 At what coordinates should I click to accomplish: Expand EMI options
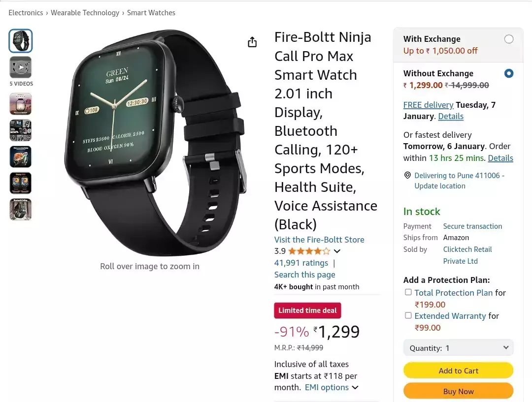pyautogui.click(x=332, y=387)
